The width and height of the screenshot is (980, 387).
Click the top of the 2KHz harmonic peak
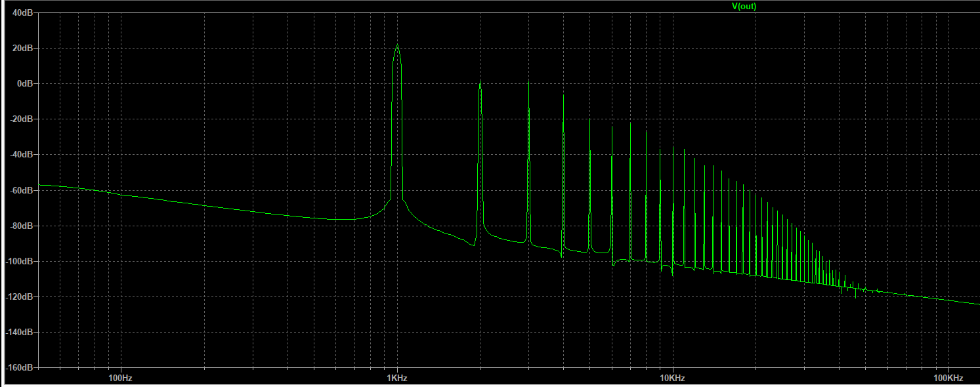pyautogui.click(x=480, y=82)
